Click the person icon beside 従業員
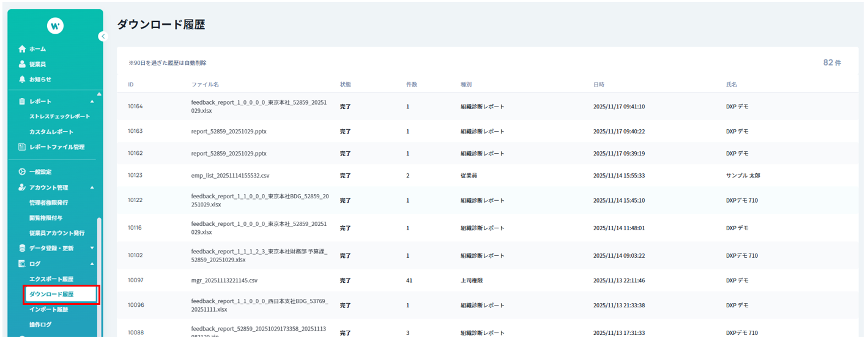The image size is (868, 338). click(22, 64)
